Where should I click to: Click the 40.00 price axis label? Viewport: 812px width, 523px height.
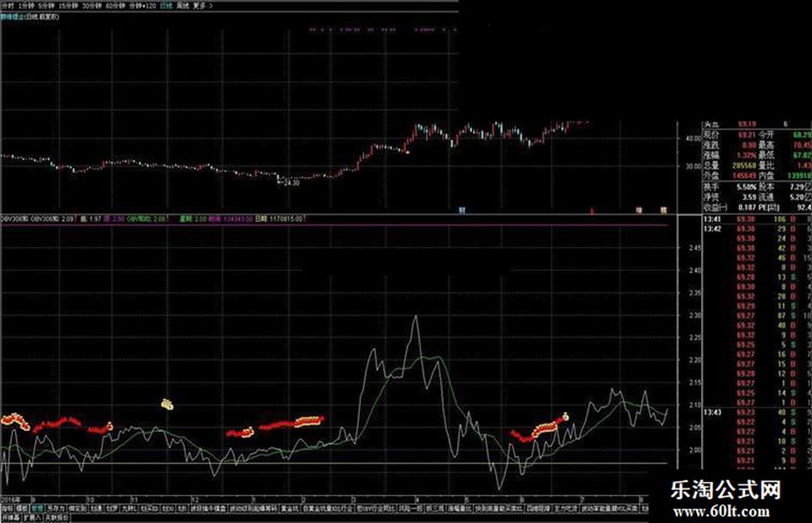coord(693,139)
